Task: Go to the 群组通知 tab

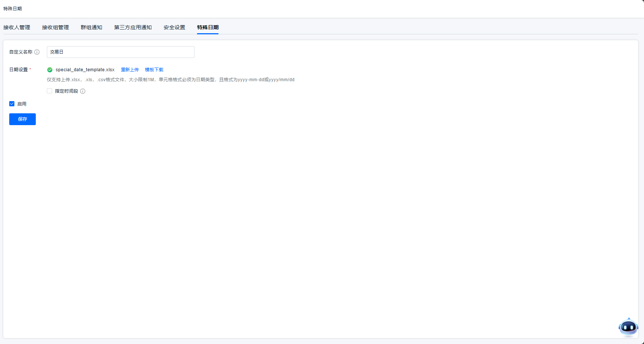Action: tap(91, 27)
